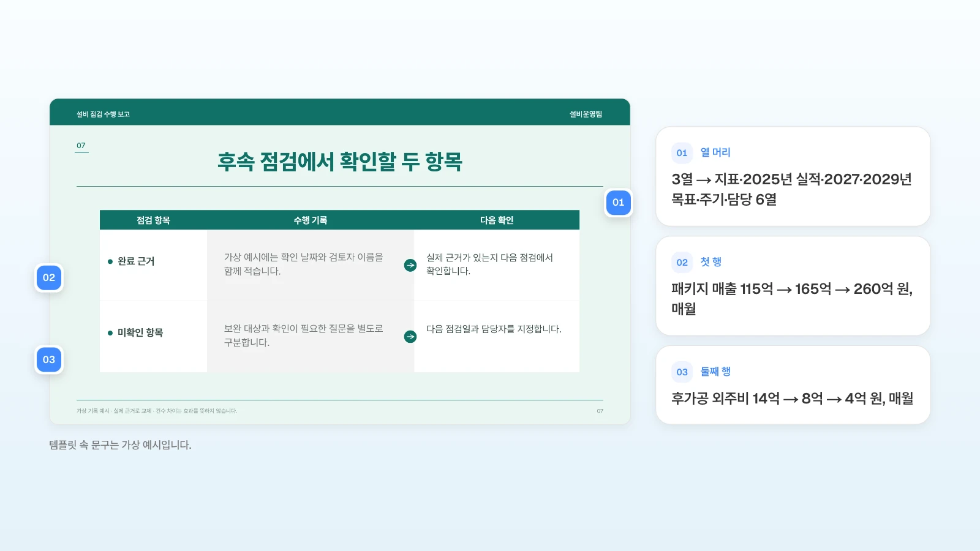The height and width of the screenshot is (551, 980).
Task: Click the 02 badge on the 첫 행 card
Action: pyautogui.click(x=682, y=263)
